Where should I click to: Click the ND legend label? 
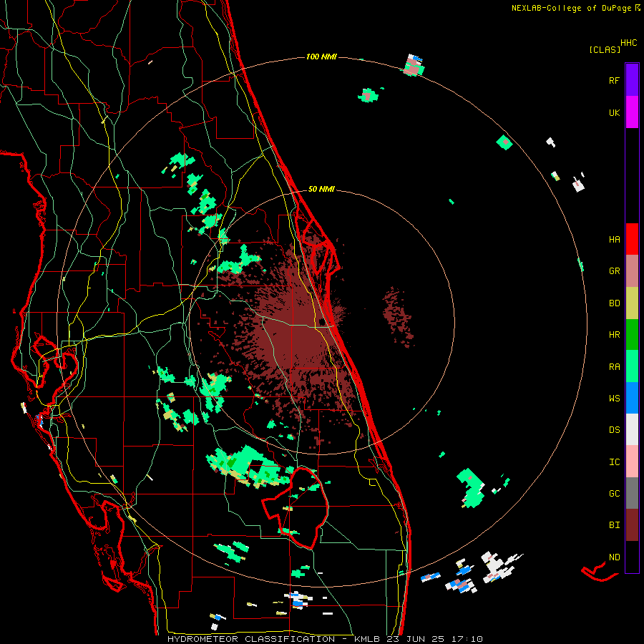614,557
